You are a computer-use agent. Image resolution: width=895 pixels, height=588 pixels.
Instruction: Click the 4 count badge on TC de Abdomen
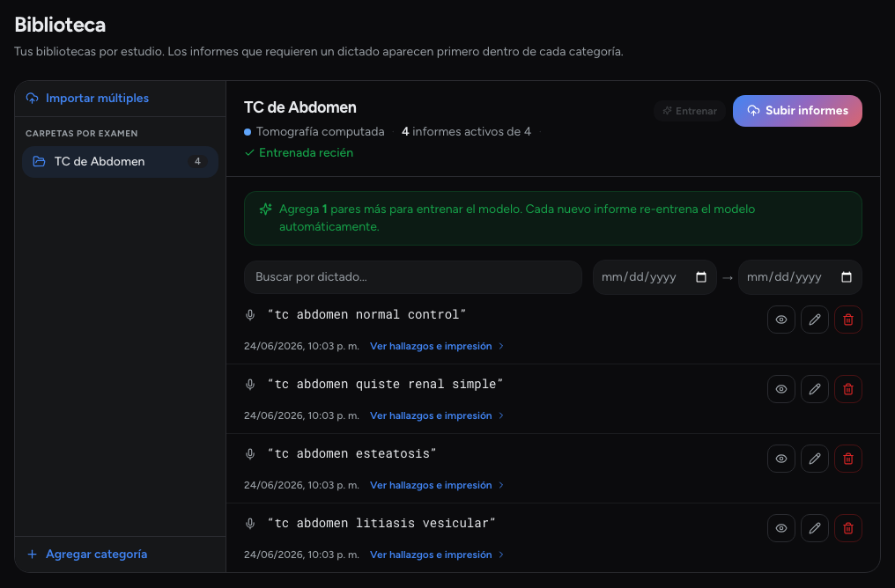(197, 161)
